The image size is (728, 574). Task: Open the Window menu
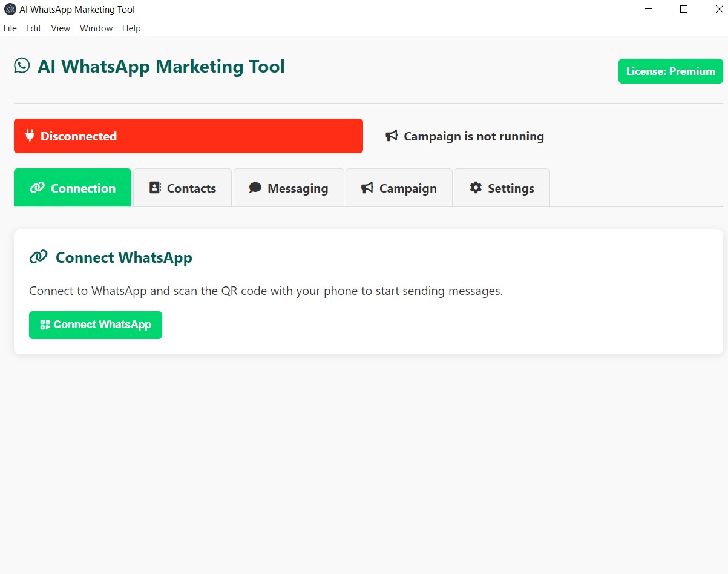tap(96, 28)
